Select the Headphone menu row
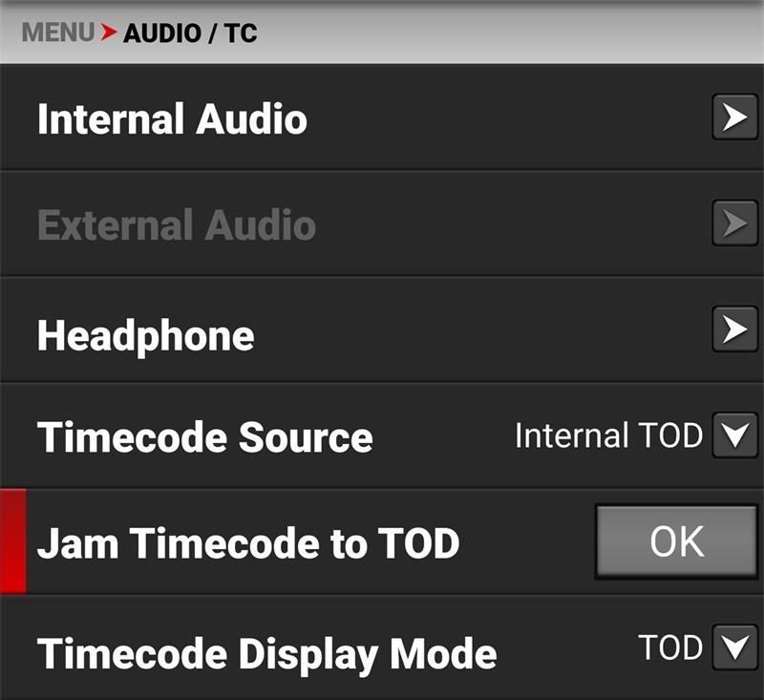Image resolution: width=764 pixels, height=700 pixels. 145,336
